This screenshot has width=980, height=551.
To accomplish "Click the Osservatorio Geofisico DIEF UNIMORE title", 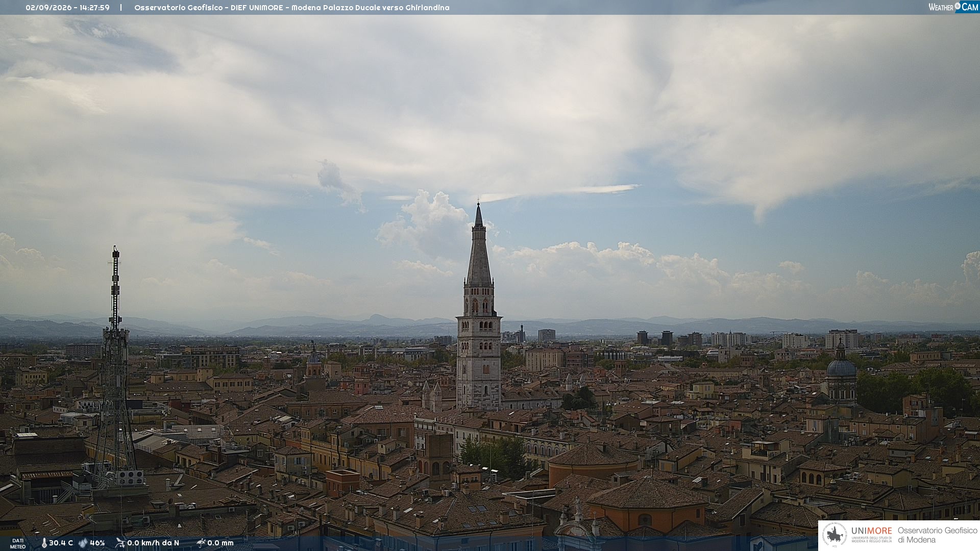I will tap(208, 8).
